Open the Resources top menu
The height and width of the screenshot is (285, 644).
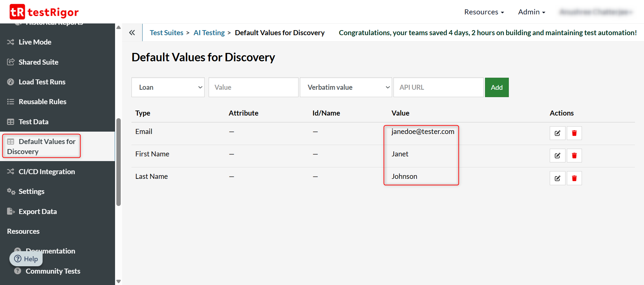coord(484,12)
